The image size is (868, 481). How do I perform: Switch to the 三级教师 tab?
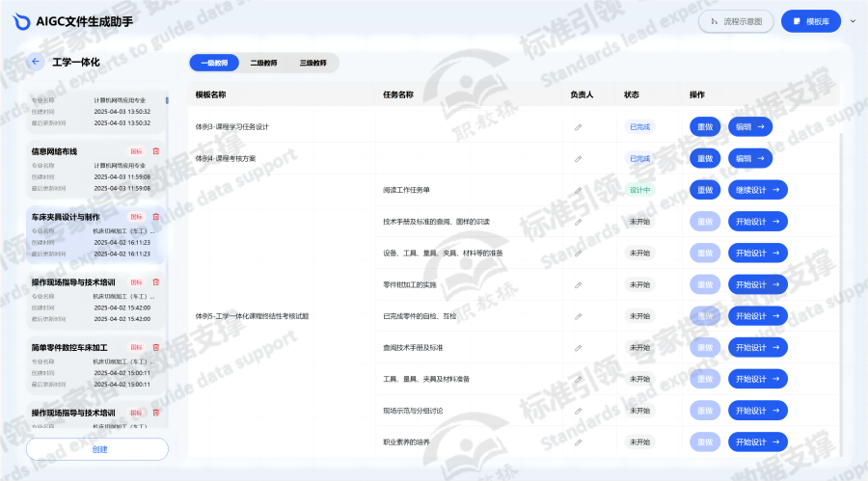click(312, 63)
